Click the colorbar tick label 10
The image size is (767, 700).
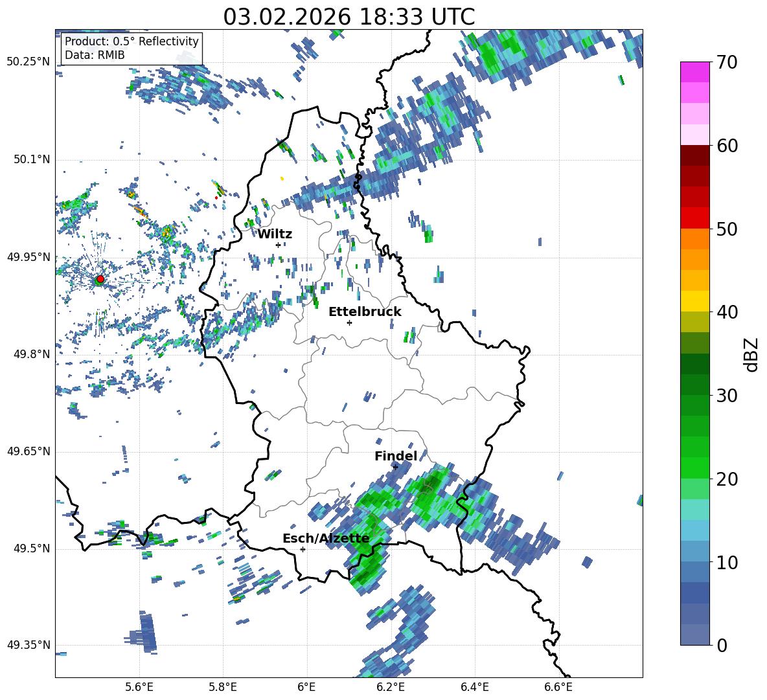tap(727, 562)
